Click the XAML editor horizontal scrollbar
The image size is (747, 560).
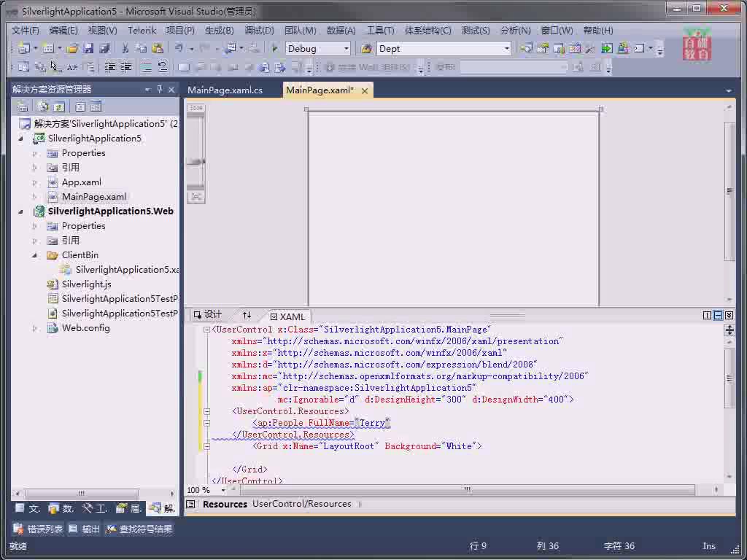(x=467, y=489)
